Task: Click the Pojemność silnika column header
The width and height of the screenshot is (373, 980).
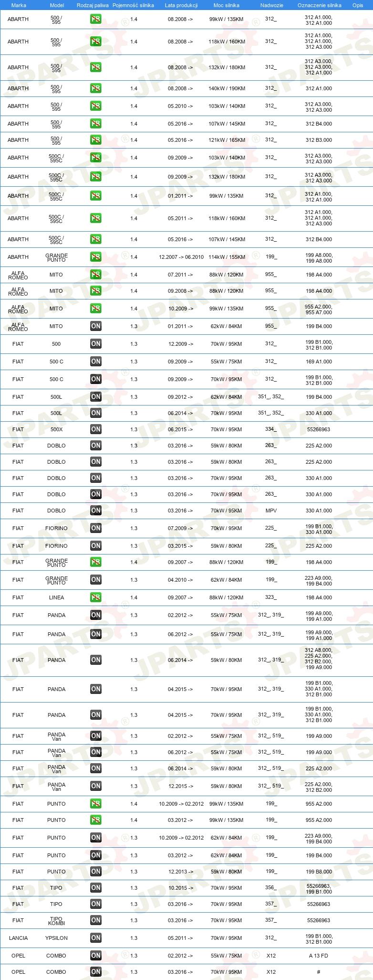Action: [133, 5]
